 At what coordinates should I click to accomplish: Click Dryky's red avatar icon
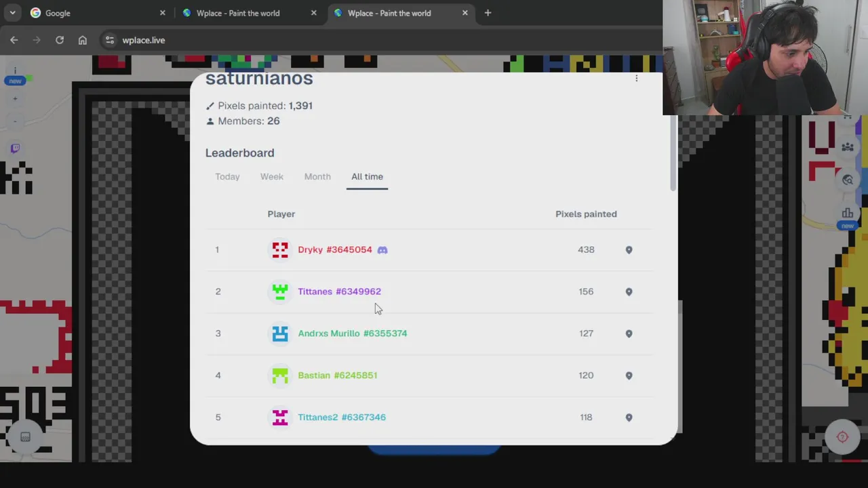pos(280,250)
